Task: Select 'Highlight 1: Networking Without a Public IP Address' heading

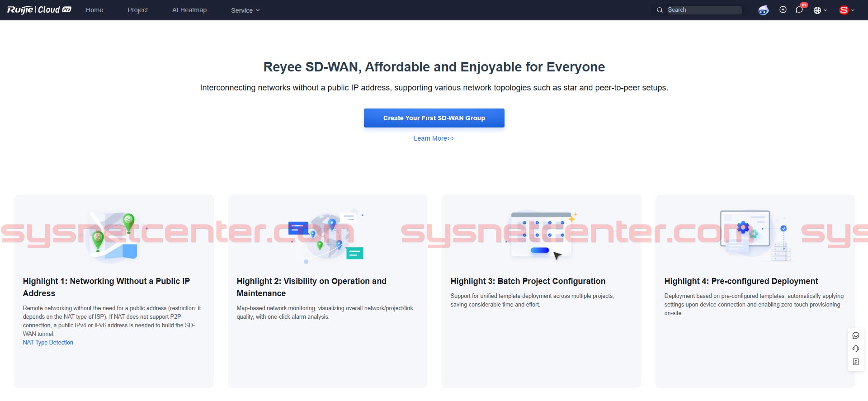Action: click(107, 287)
